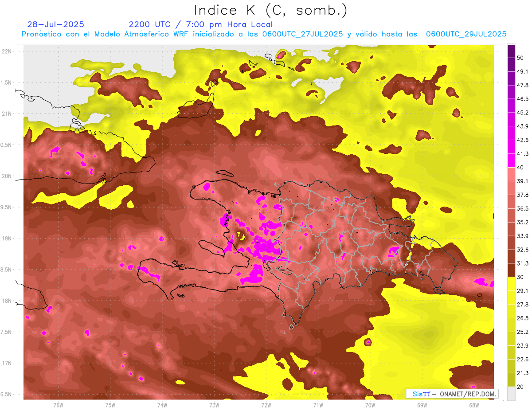The image size is (532, 411).
Task: Click the colorbar value '27.8'
Action: click(523, 305)
